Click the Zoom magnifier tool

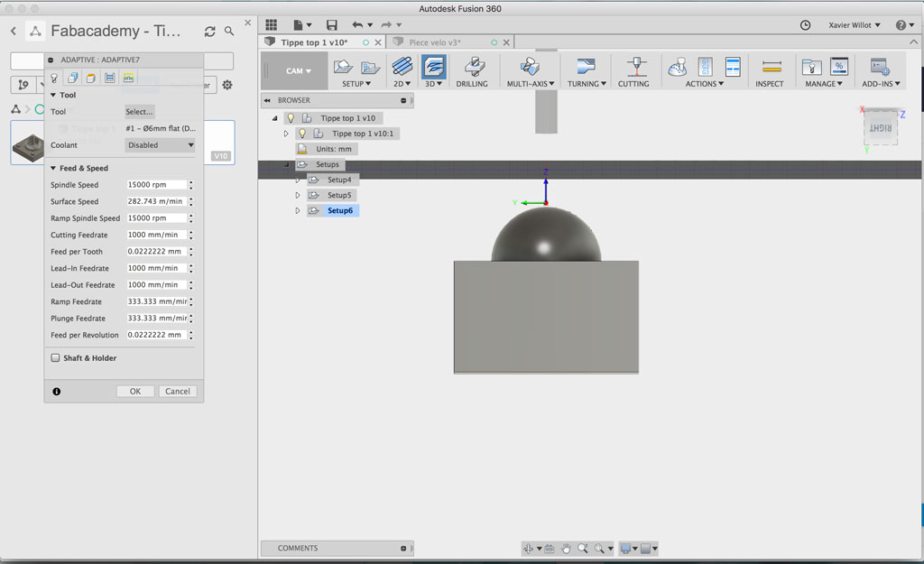[x=583, y=549]
